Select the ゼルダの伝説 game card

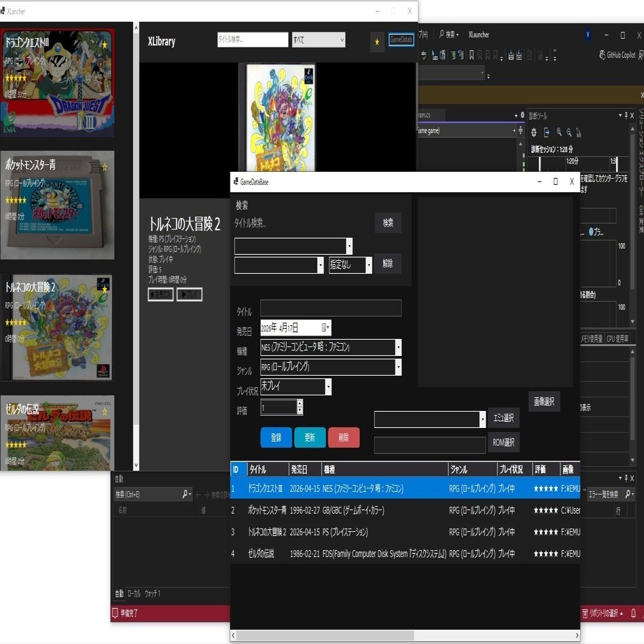(x=57, y=433)
